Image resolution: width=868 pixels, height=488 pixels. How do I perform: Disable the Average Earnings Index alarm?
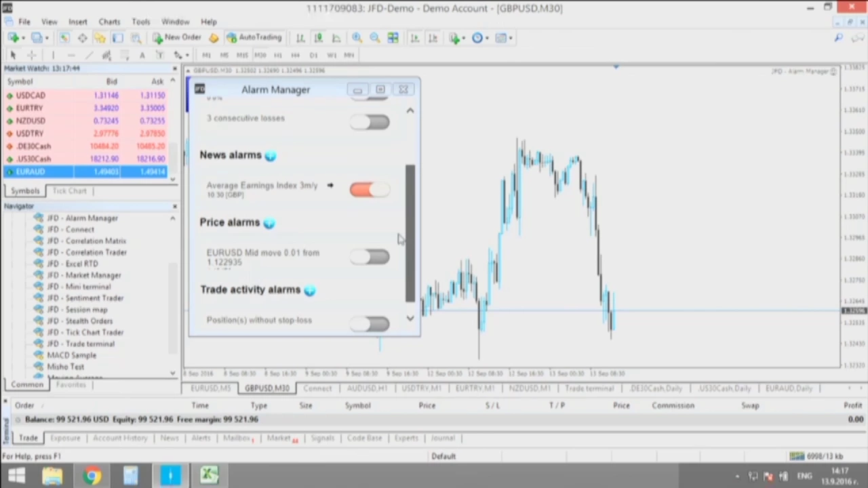(370, 190)
